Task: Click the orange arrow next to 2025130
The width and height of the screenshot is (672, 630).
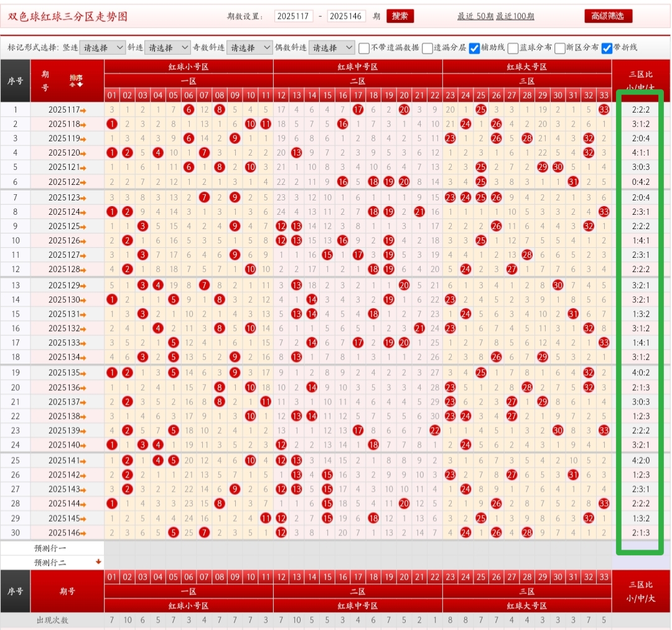Action: click(x=83, y=300)
